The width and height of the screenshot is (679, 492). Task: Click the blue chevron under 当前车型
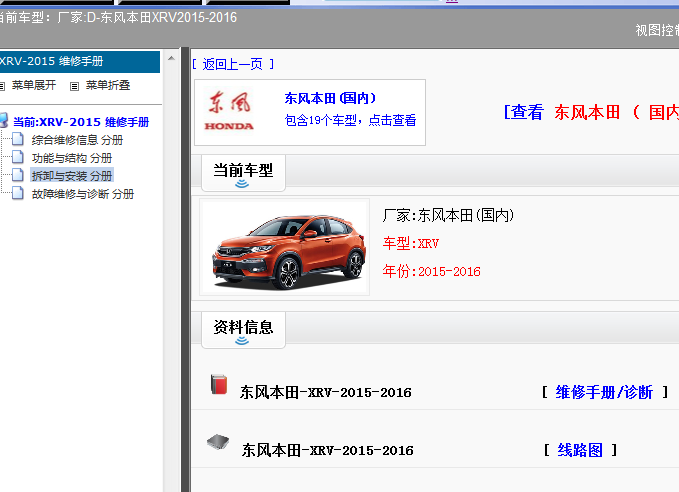pos(242,184)
